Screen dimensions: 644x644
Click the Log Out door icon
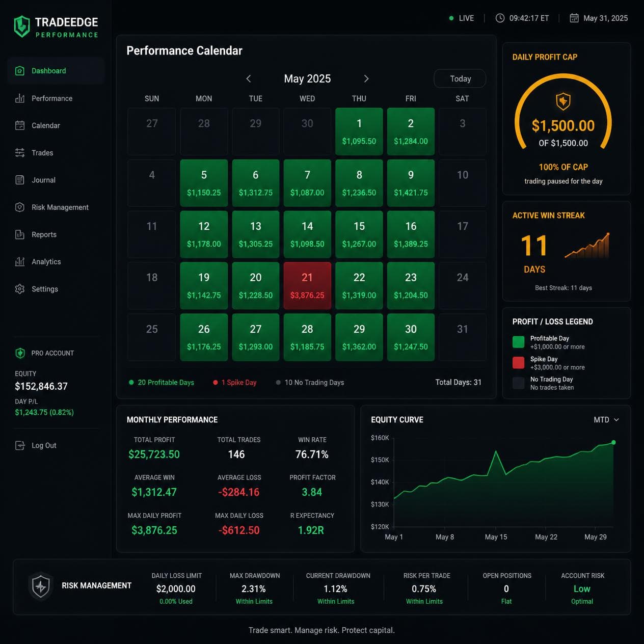[x=20, y=445]
